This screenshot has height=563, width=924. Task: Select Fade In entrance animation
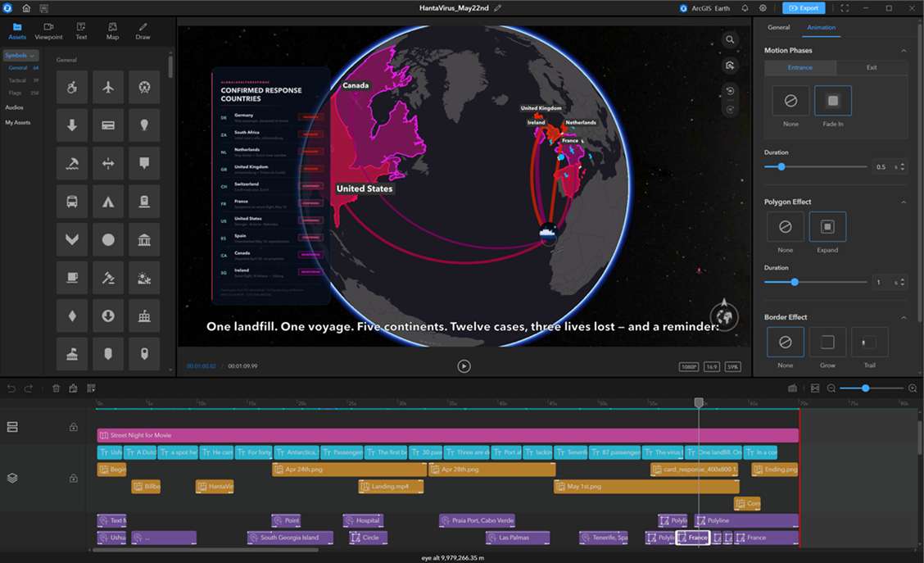[x=832, y=101]
